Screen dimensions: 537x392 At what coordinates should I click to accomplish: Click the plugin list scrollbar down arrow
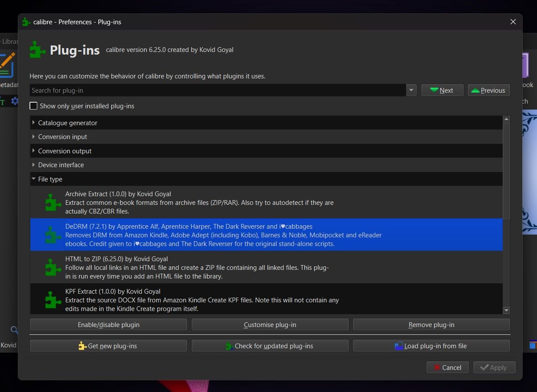point(506,310)
